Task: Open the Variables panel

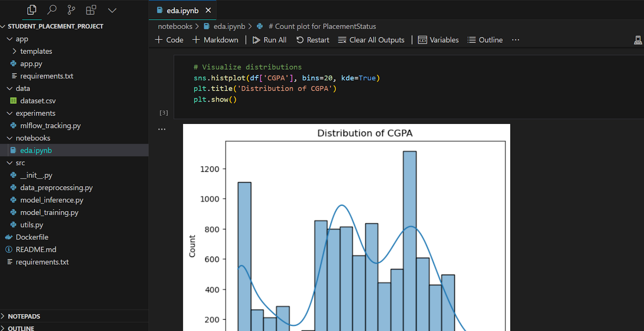Action: (x=438, y=40)
